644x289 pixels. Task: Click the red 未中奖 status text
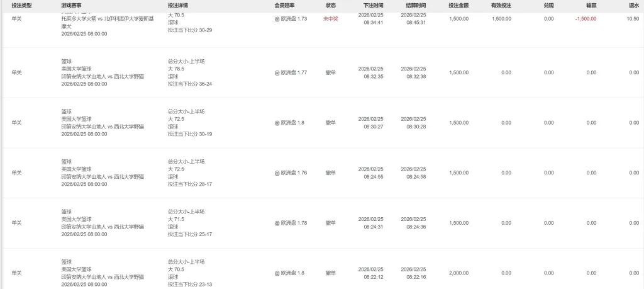coord(330,19)
